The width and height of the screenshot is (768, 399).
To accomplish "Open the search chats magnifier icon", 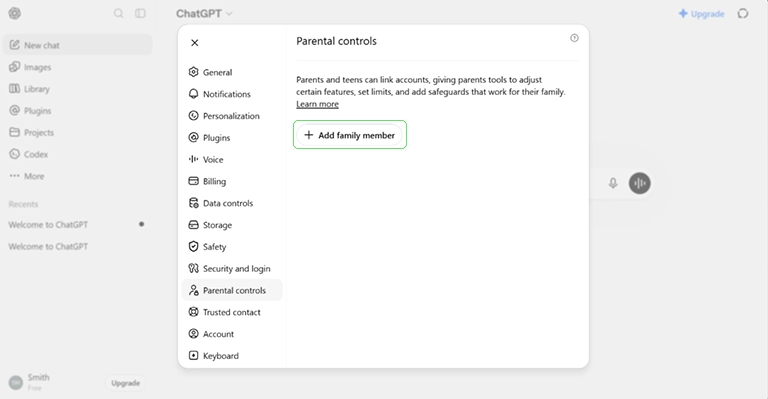I will (x=119, y=13).
